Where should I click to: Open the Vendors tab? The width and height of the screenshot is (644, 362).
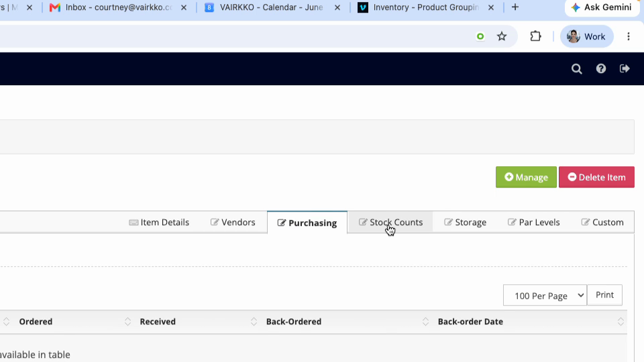click(233, 222)
